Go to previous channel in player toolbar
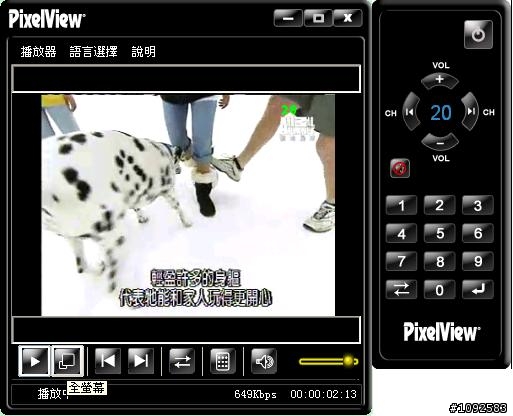Viewport: 513px width, 416px height. click(x=108, y=361)
